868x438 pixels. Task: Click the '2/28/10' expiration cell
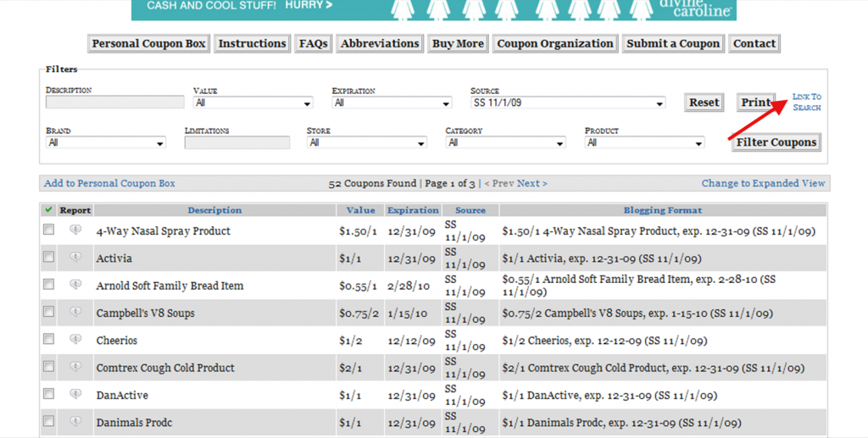pos(409,286)
